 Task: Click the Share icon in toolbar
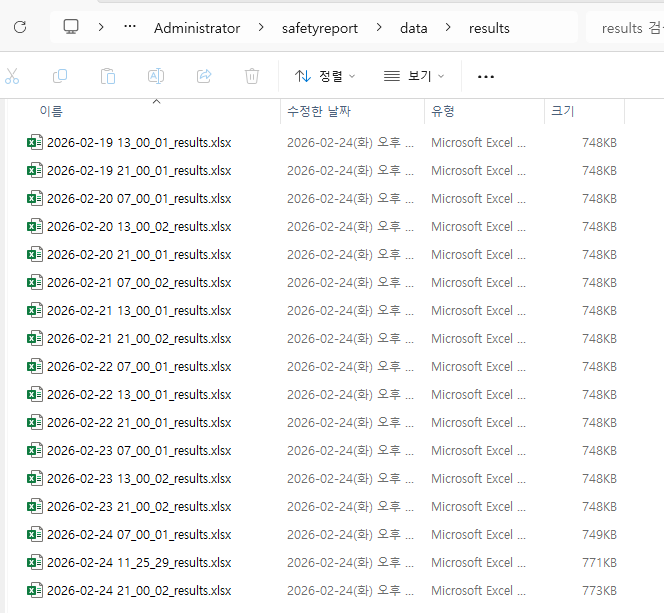pyautogui.click(x=204, y=76)
